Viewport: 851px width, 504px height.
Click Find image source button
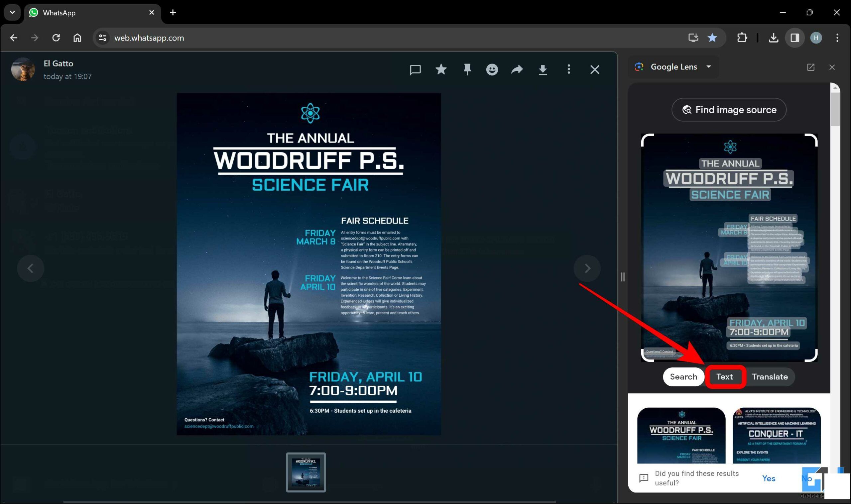pyautogui.click(x=729, y=109)
